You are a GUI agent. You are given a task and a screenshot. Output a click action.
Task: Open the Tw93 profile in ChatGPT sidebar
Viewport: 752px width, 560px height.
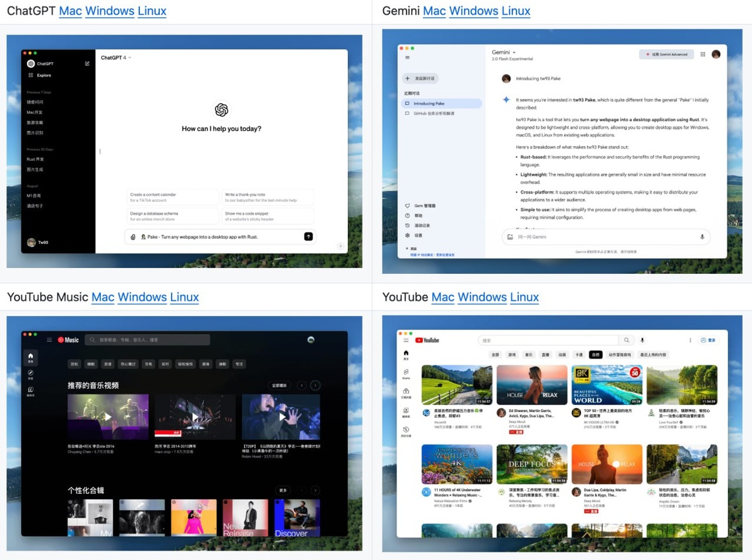[x=38, y=242]
